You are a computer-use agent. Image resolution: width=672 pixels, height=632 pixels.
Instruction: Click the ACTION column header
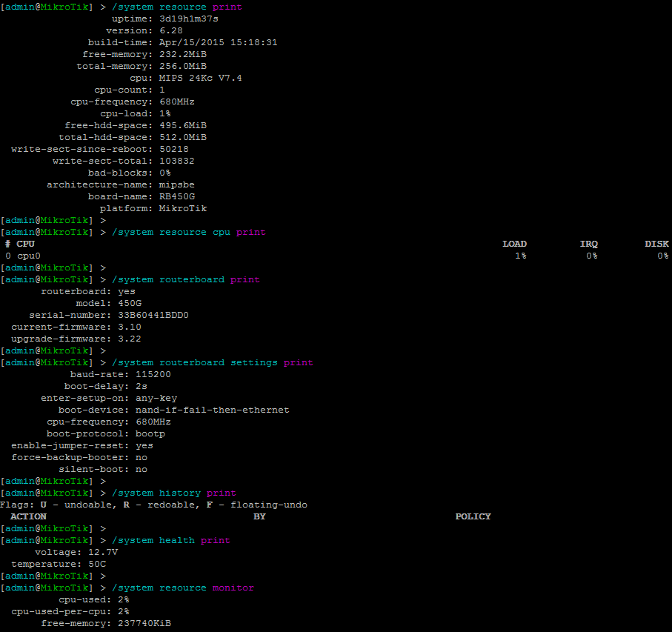click(28, 516)
